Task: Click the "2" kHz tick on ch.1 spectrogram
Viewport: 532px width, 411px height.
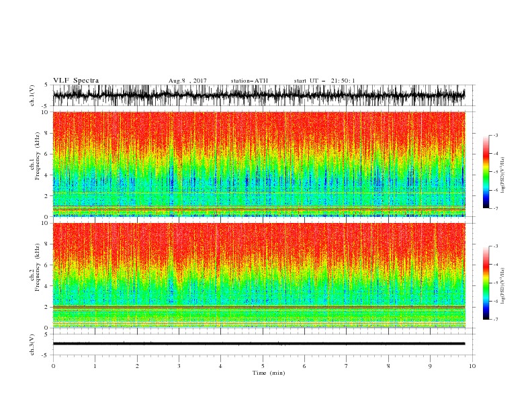Action: (46, 196)
